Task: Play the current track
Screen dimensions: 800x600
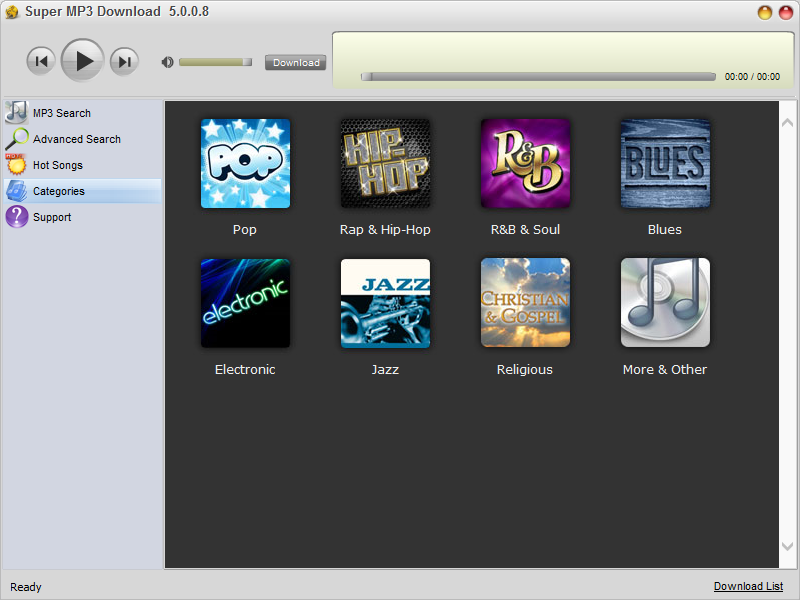Action: [x=83, y=61]
